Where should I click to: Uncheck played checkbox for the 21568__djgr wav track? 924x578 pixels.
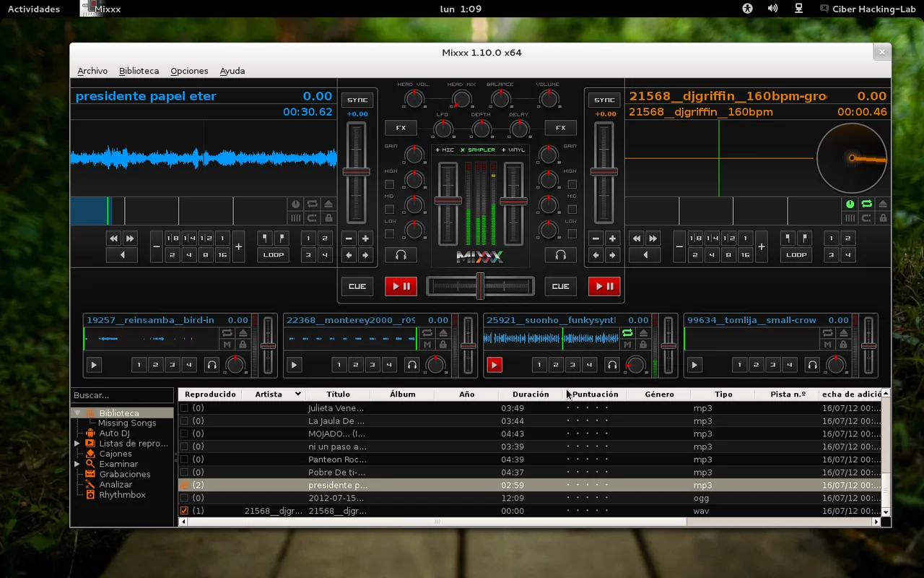pyautogui.click(x=184, y=511)
